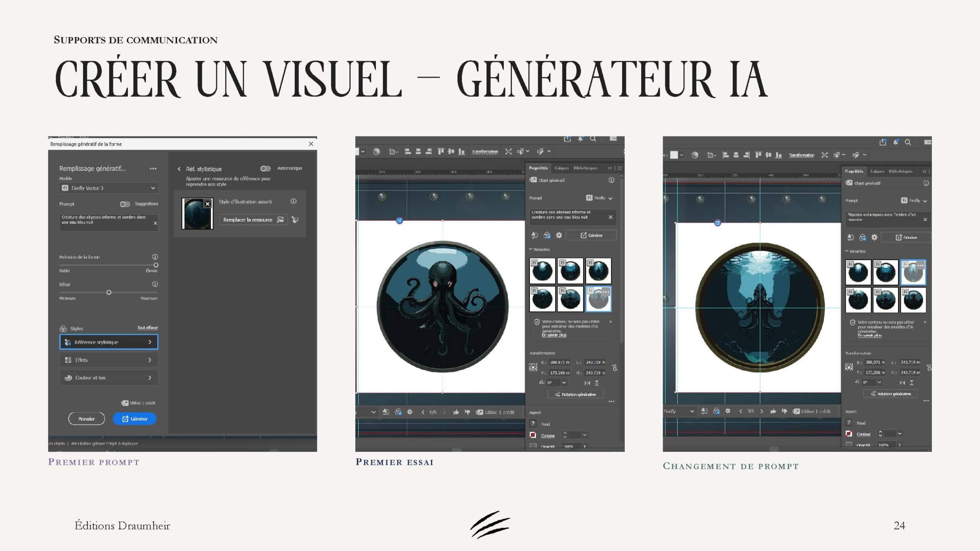Remove the reference thumbnail with its X badge
The width and height of the screenshot is (980, 551).
tap(207, 204)
